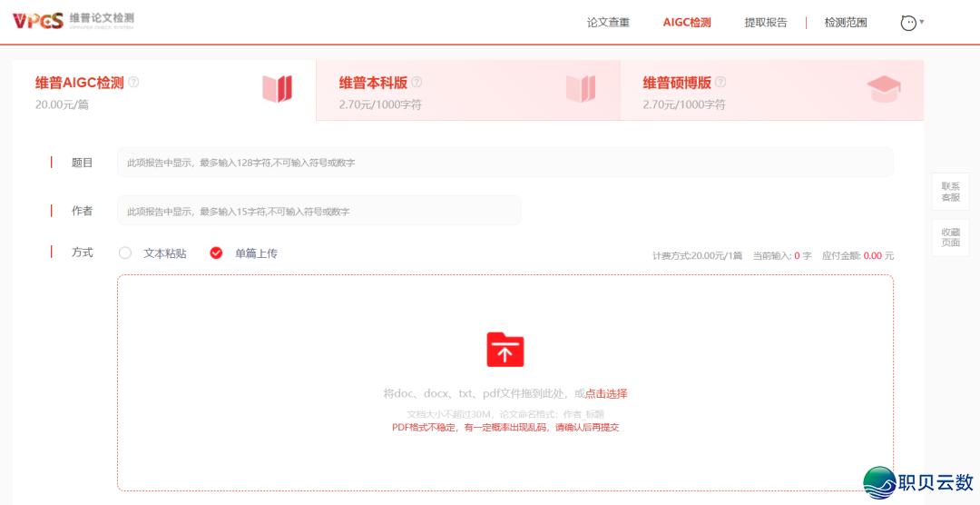Click the 应付金额: 0.00 元 text
This screenshot has width=980, height=505.
[x=858, y=256]
